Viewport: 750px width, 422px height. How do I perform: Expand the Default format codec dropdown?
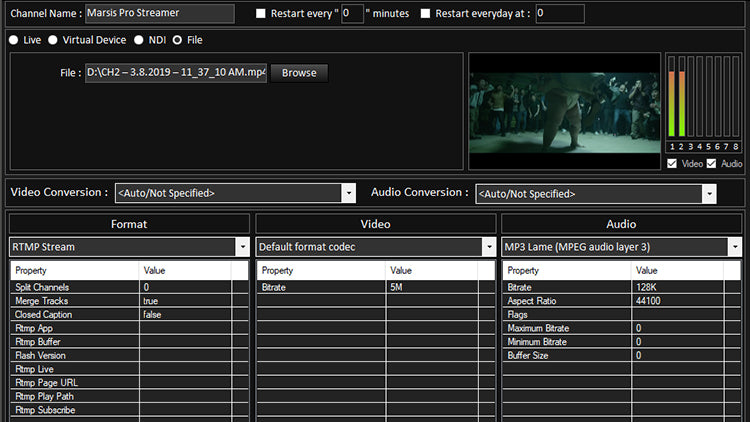point(488,246)
